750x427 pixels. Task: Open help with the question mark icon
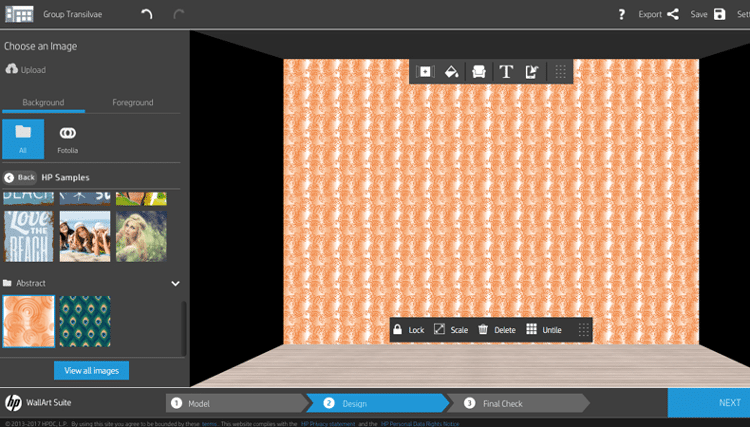[621, 14]
